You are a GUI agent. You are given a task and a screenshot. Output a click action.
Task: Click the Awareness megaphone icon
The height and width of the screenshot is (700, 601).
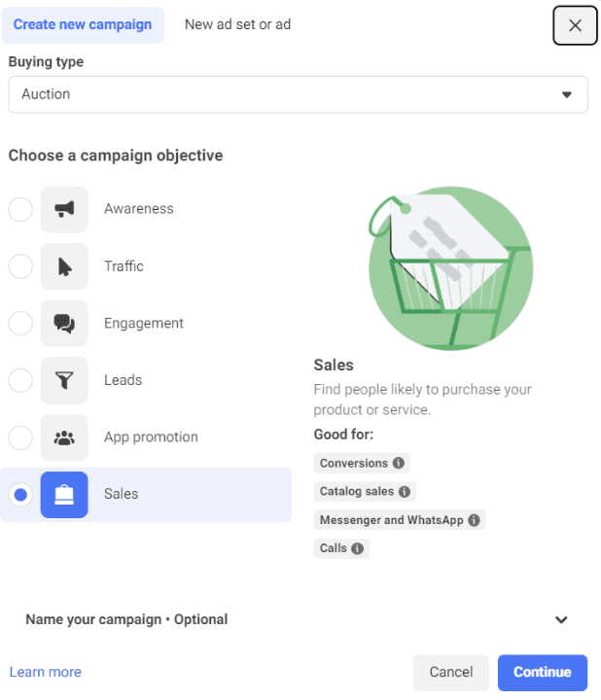[64, 209]
